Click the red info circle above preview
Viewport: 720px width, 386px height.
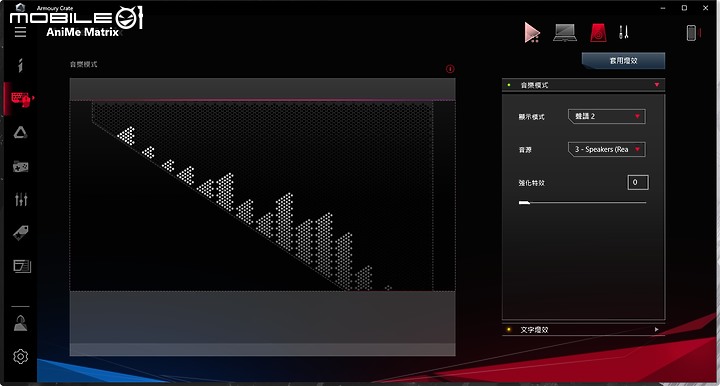point(450,69)
